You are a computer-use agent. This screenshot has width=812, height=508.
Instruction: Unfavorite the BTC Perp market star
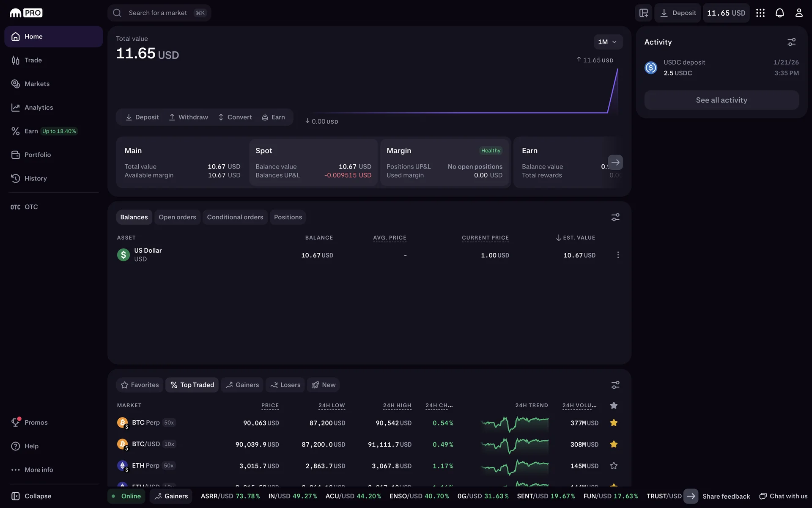(614, 422)
